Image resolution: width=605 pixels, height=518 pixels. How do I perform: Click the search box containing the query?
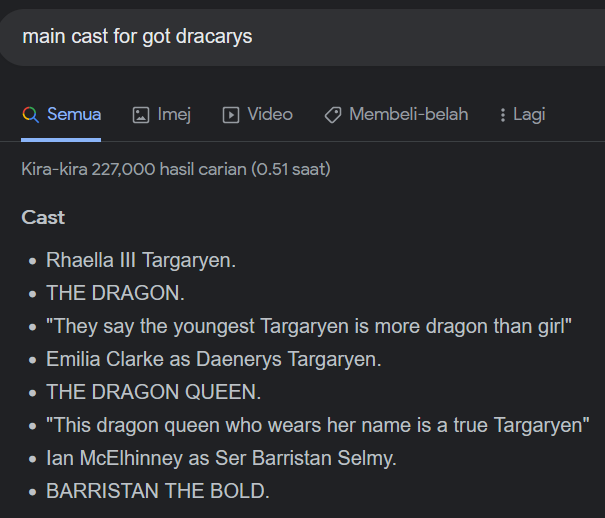300,37
